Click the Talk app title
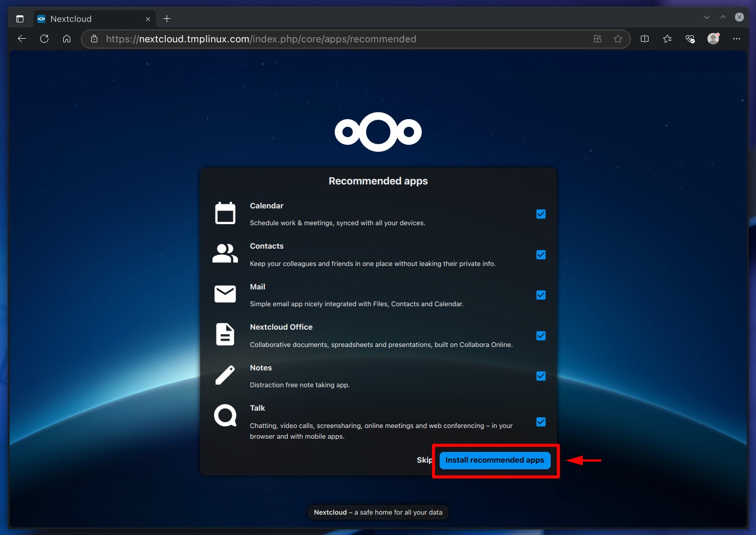This screenshot has width=756, height=535. coord(257,408)
